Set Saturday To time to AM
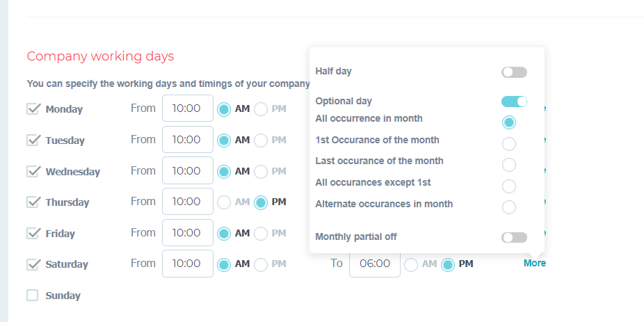The height and width of the screenshot is (322, 644). (x=411, y=265)
